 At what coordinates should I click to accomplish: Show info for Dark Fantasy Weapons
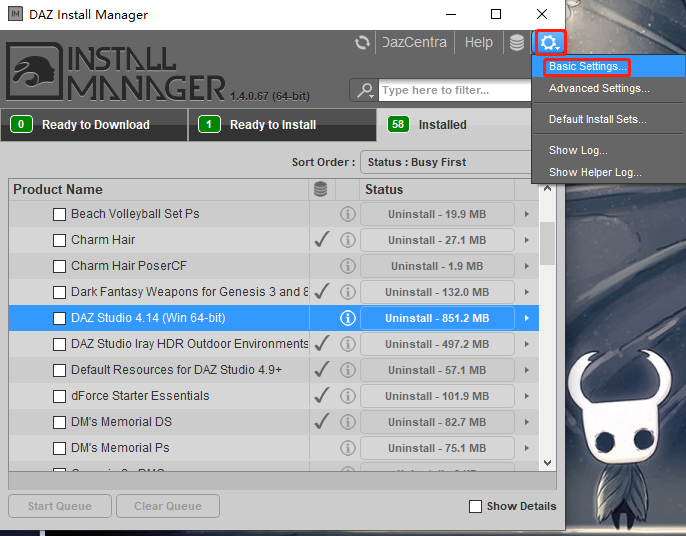[348, 292]
